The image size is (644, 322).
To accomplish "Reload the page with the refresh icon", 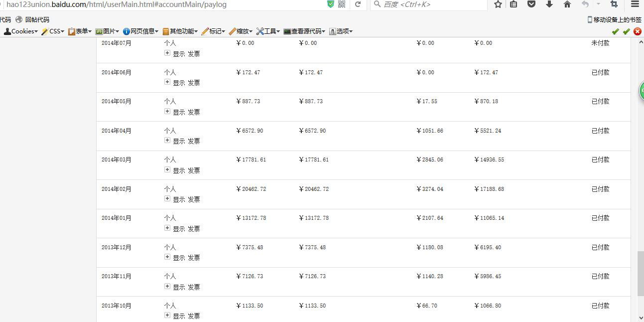I will pyautogui.click(x=358, y=4).
